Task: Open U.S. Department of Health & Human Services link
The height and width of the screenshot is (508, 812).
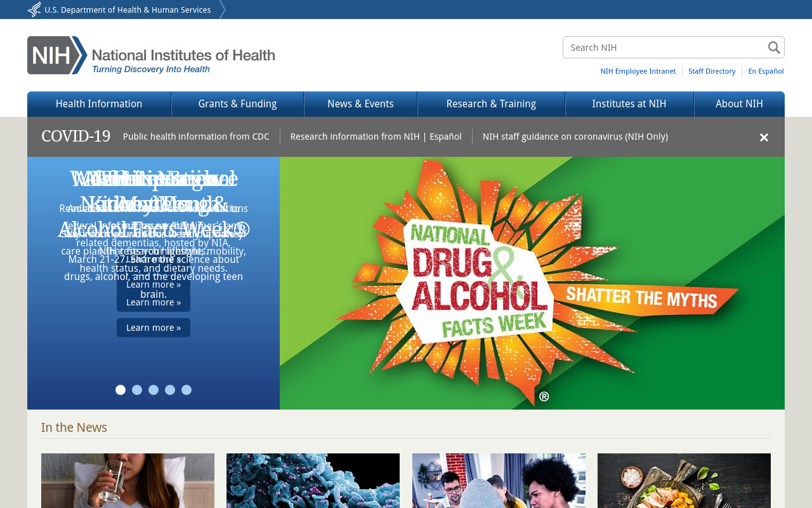Action: point(128,10)
